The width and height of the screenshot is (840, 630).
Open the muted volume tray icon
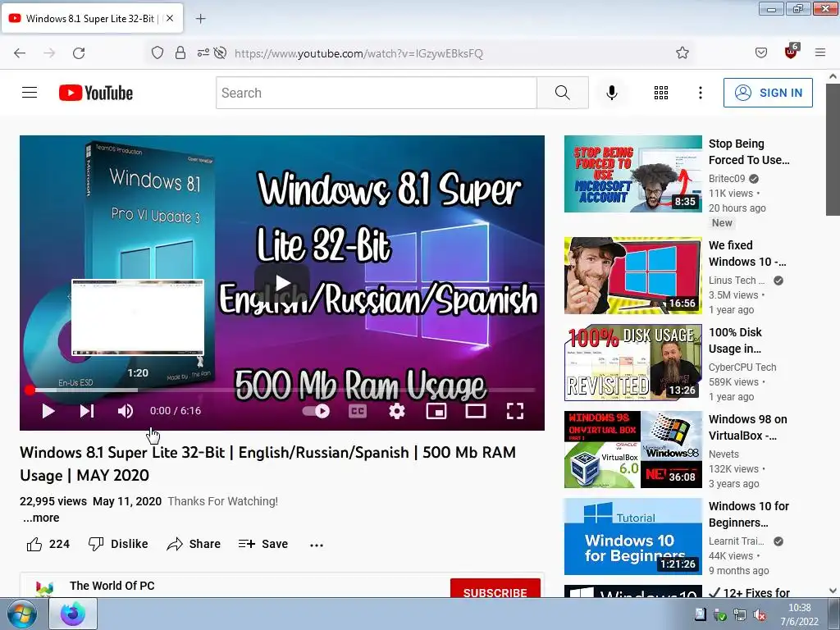coord(759,615)
